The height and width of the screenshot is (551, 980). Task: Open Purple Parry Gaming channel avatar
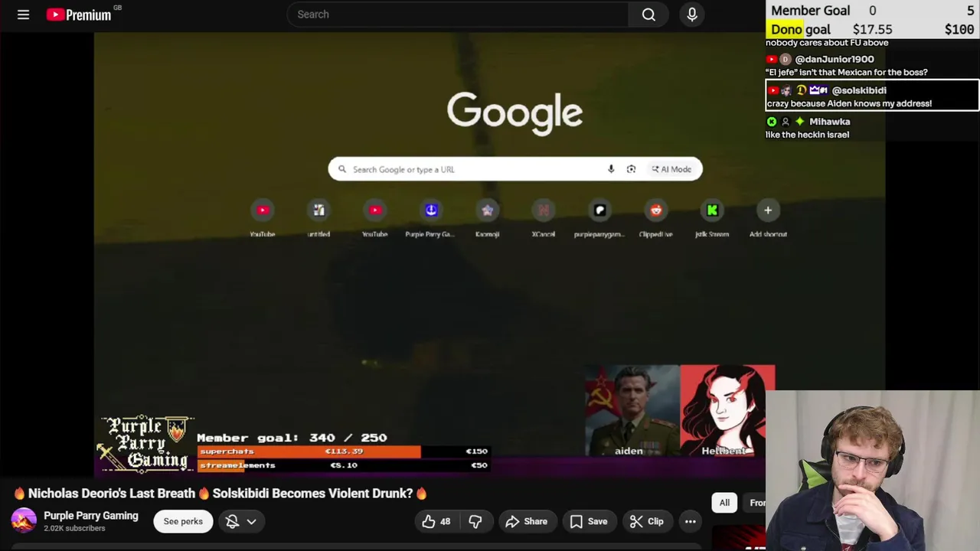pyautogui.click(x=24, y=520)
